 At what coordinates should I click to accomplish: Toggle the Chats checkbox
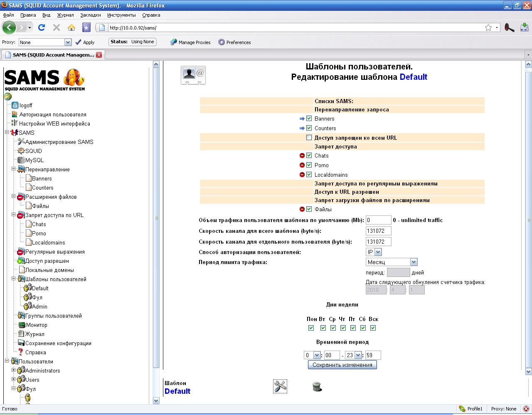(x=309, y=156)
